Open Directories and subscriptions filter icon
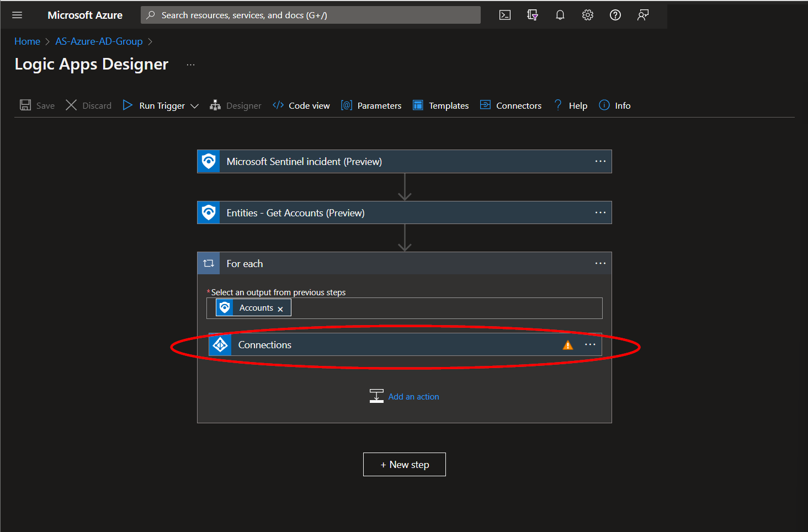 point(533,15)
